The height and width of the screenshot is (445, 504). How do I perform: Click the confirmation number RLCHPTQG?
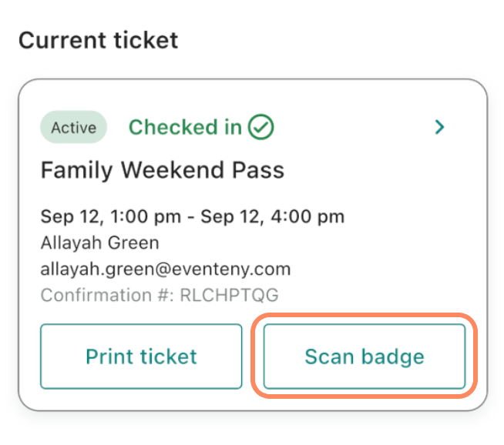[x=229, y=295]
